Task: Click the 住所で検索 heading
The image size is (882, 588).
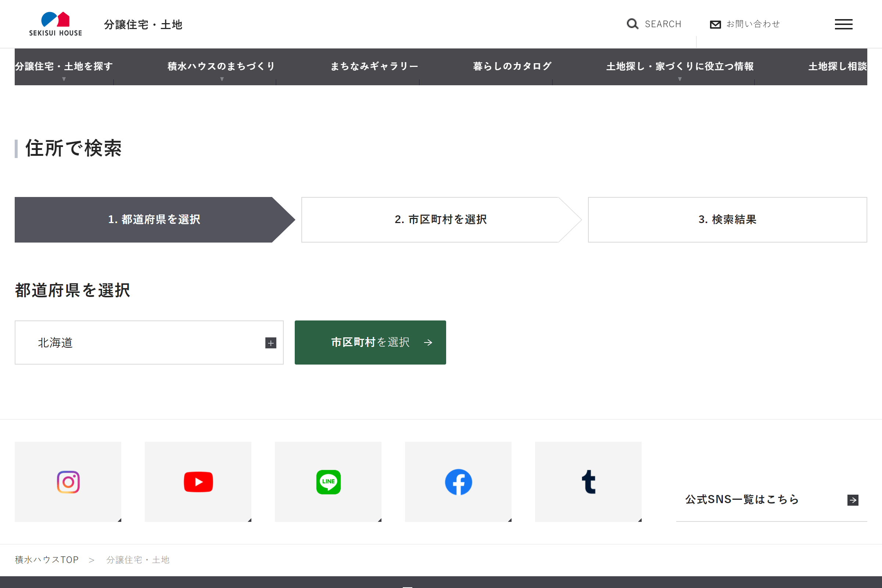Action: (73, 148)
